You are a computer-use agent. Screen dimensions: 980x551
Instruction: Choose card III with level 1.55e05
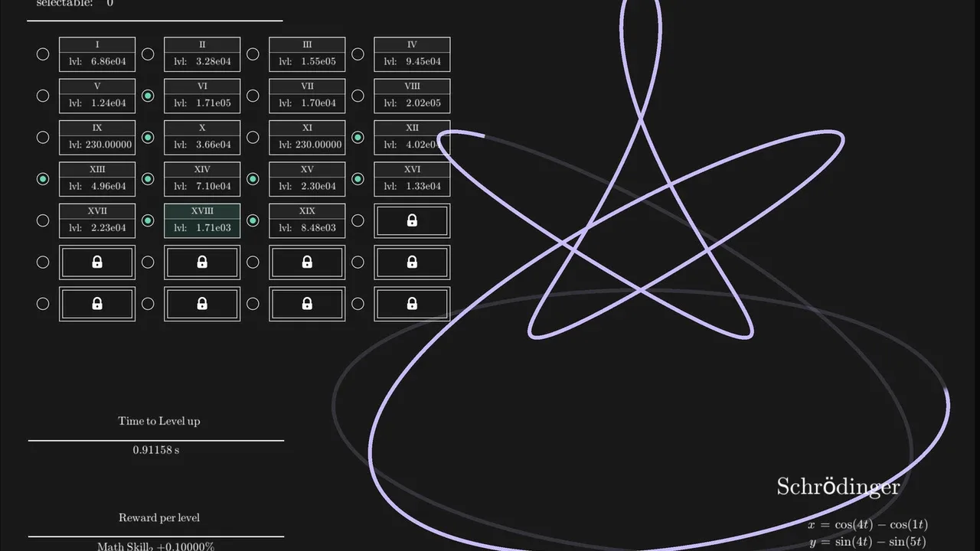click(307, 54)
